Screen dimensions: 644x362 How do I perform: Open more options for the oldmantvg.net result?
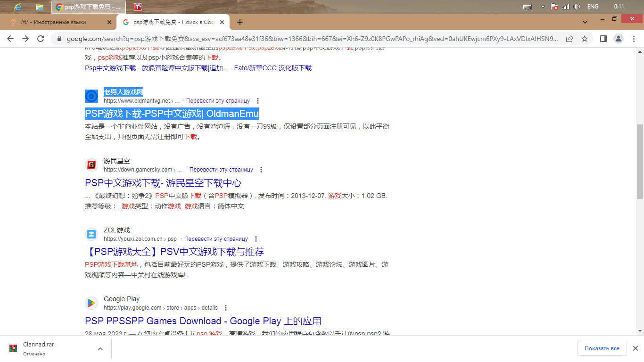(x=258, y=101)
